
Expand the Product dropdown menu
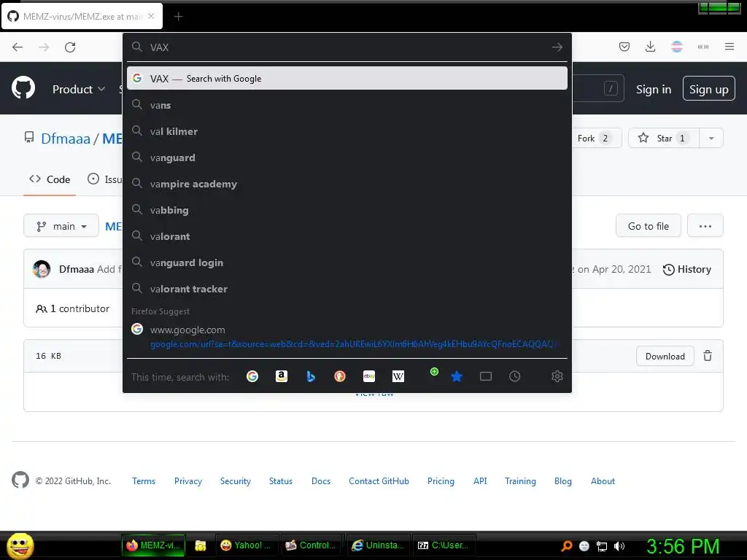79,89
